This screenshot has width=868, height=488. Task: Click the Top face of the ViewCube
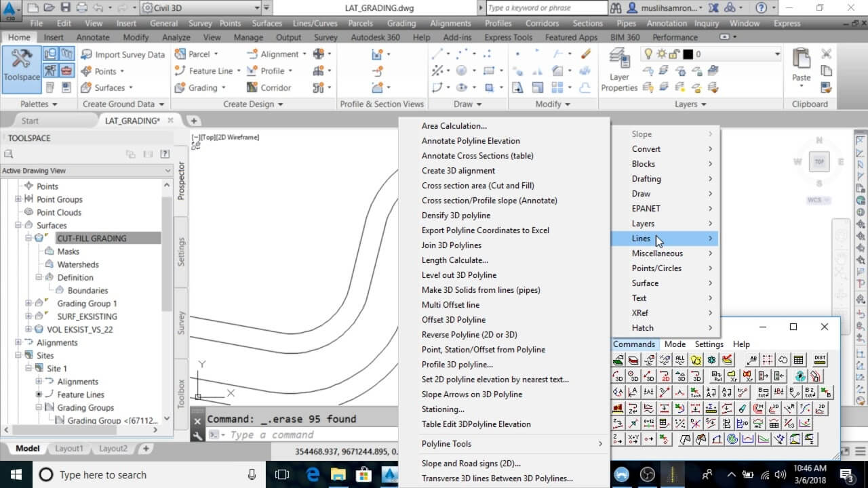(819, 161)
